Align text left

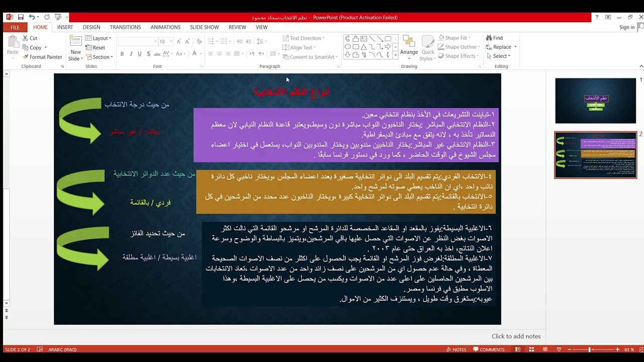click(210, 54)
